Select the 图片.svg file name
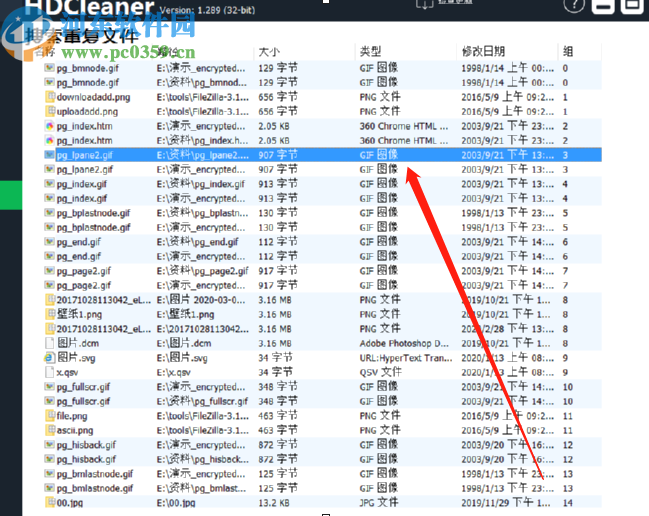Viewport: 649px width, 516px height. click(76, 358)
